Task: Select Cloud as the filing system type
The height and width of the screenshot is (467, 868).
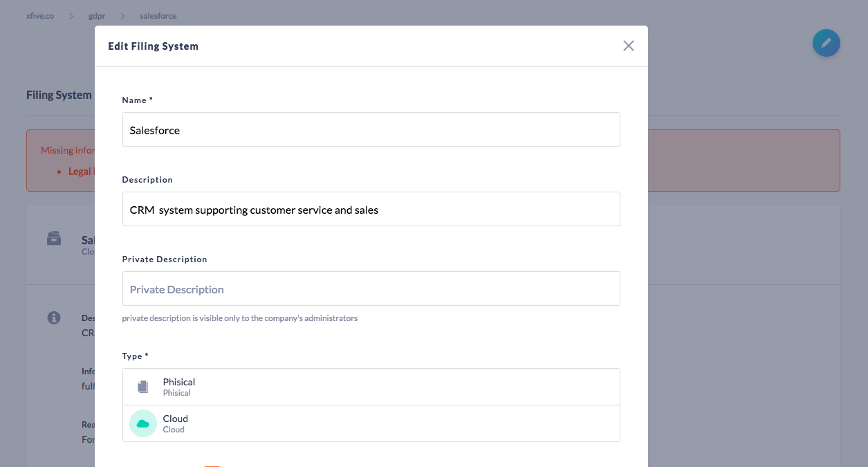Action: click(371, 423)
